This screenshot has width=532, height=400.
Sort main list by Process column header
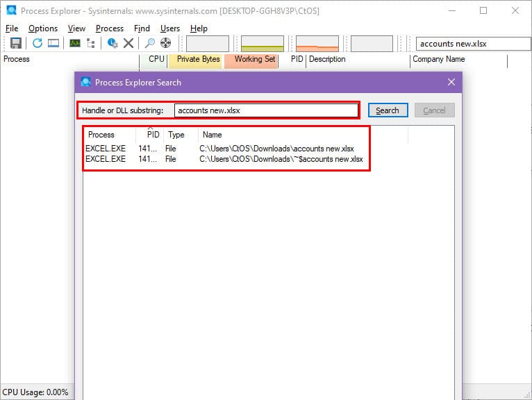pyautogui.click(x=70, y=59)
